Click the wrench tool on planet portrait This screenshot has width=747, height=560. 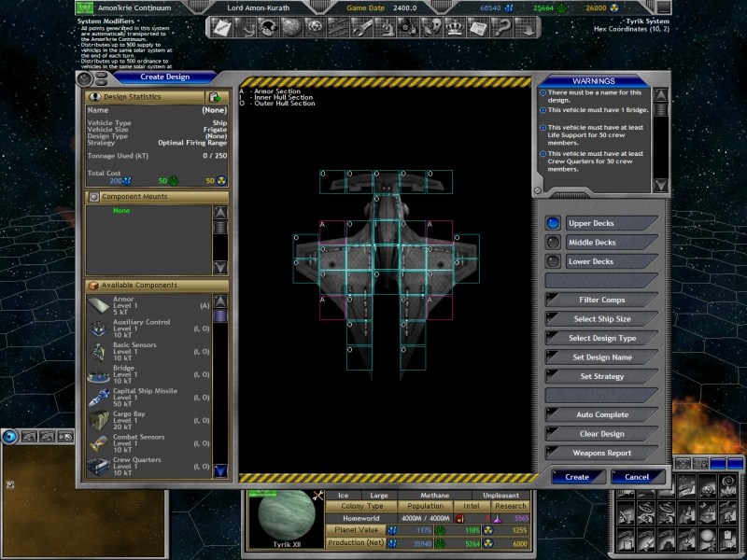pos(317,496)
